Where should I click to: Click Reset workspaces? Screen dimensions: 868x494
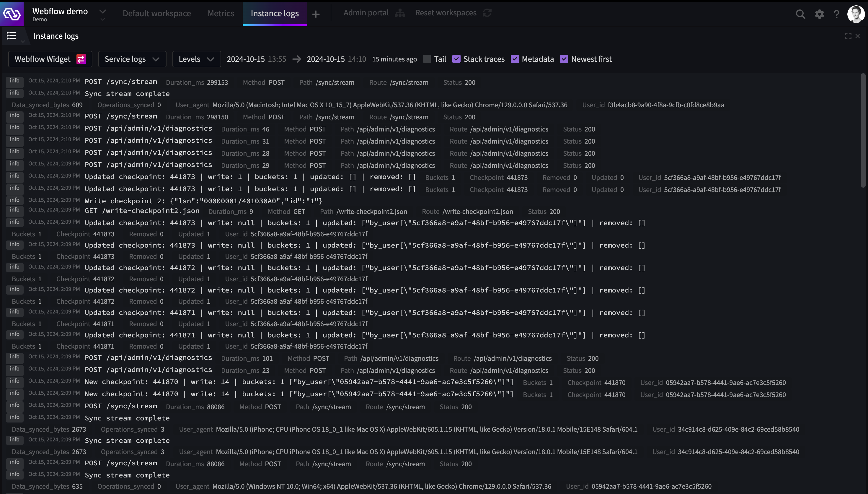pyautogui.click(x=446, y=12)
